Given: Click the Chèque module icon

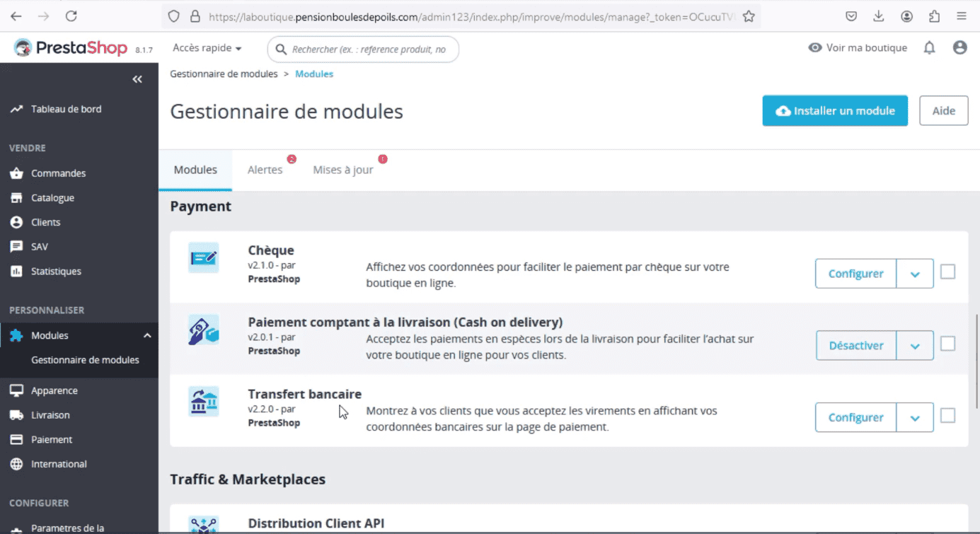Looking at the screenshot, I should (x=204, y=257).
